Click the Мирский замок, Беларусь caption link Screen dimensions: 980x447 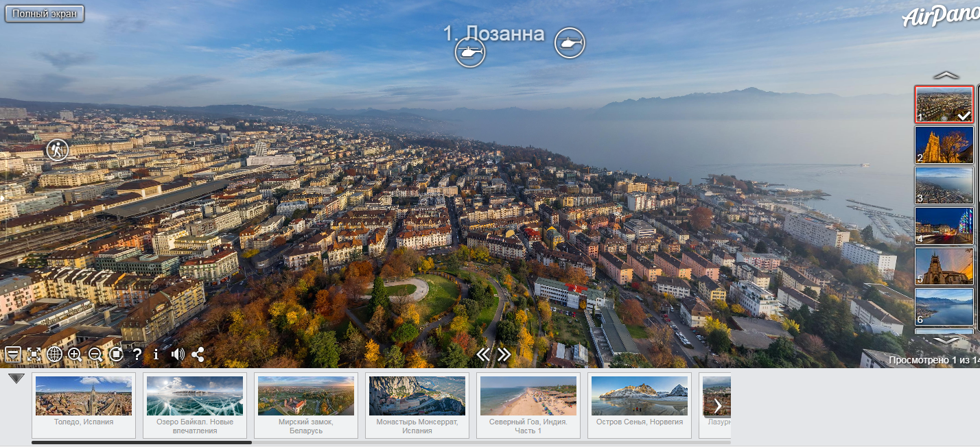(x=306, y=426)
